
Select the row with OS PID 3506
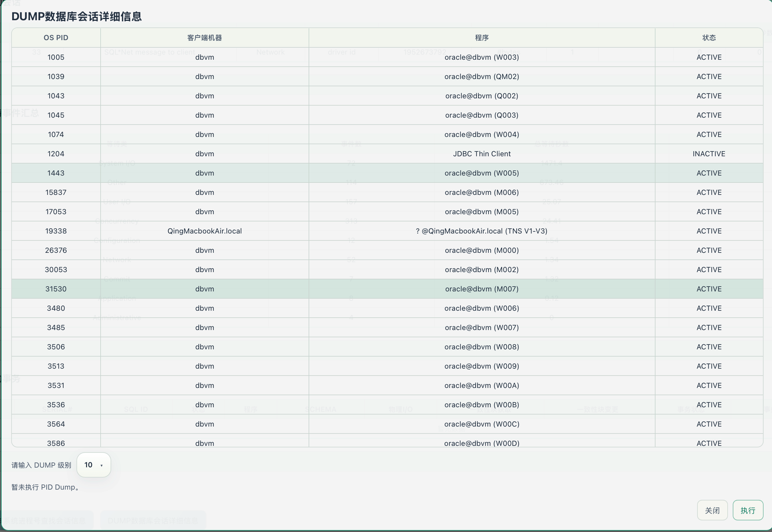tap(387, 347)
